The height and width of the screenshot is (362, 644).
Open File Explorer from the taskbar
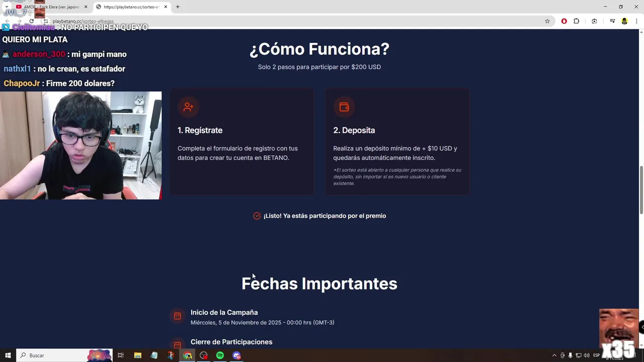point(138,355)
